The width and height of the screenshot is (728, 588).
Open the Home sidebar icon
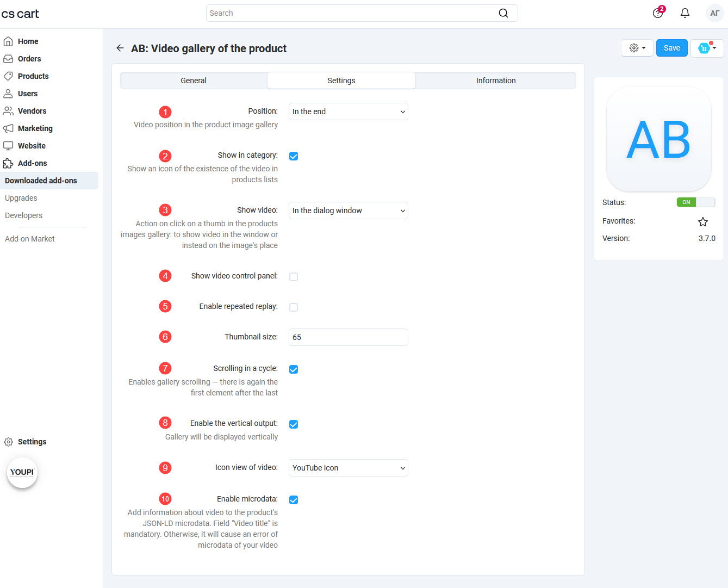coord(9,41)
